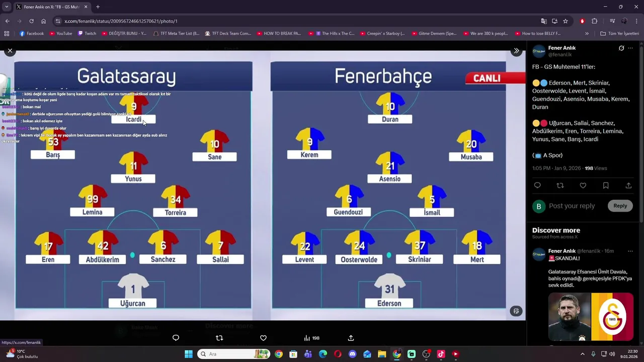644x362 pixels.
Task: Open a new browser tab
Action: click(x=98, y=7)
